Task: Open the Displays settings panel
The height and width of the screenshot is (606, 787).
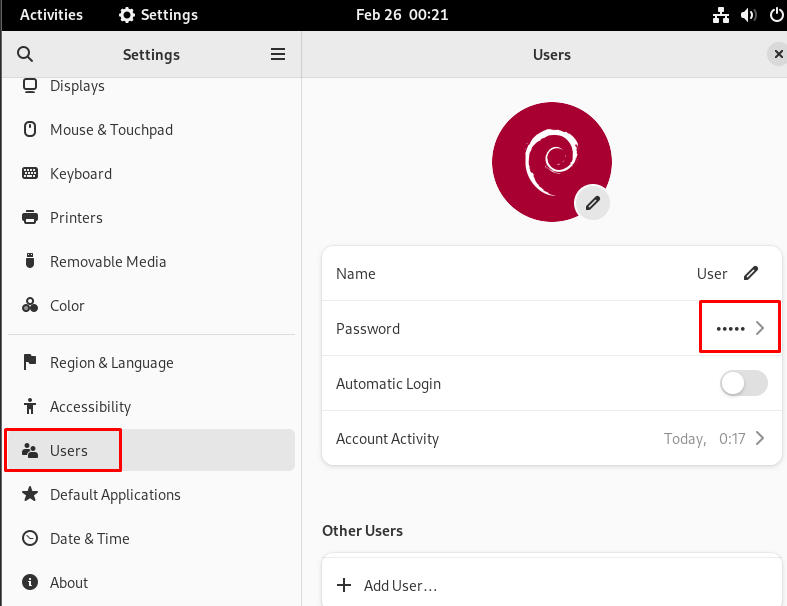Action: 152,86
